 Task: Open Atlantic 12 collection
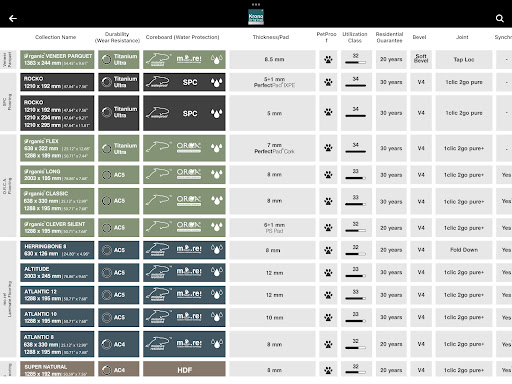[x=57, y=295]
